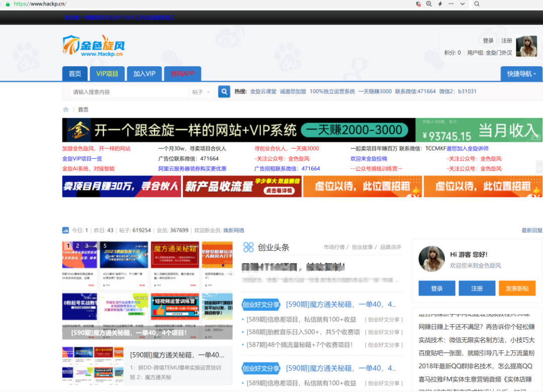This screenshot has width=543, height=392.
Task: Click the 金色旋风 site logo
Action: (94, 46)
